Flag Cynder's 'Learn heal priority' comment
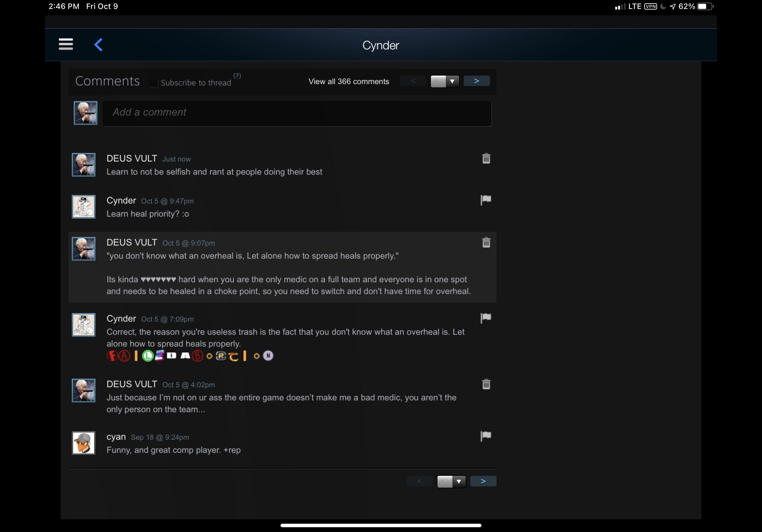The width and height of the screenshot is (762, 532). pyautogui.click(x=486, y=200)
